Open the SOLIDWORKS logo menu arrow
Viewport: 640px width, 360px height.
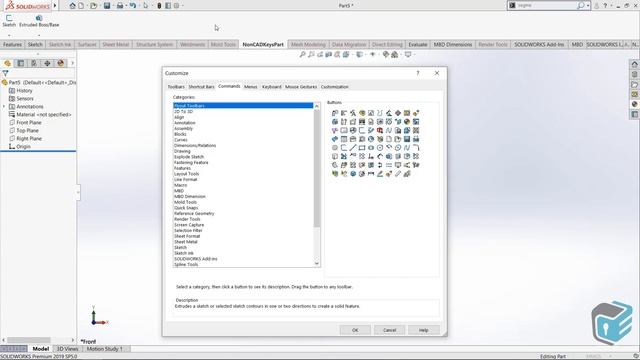55,6
